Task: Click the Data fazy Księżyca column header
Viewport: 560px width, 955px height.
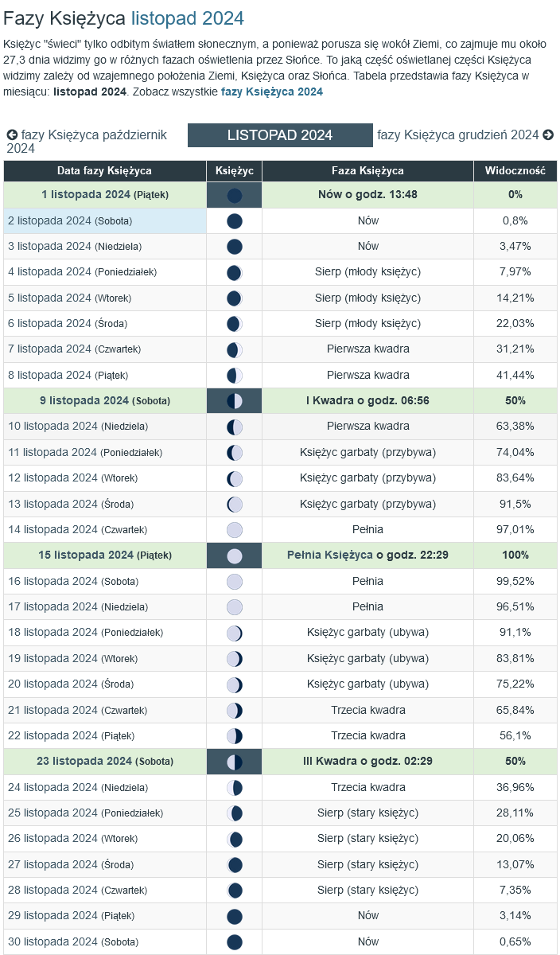Action: [x=104, y=171]
